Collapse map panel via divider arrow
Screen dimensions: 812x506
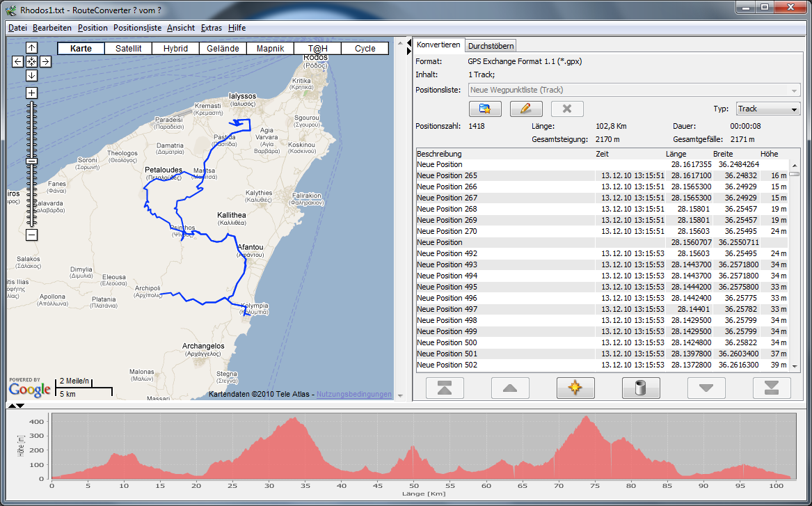tap(409, 44)
